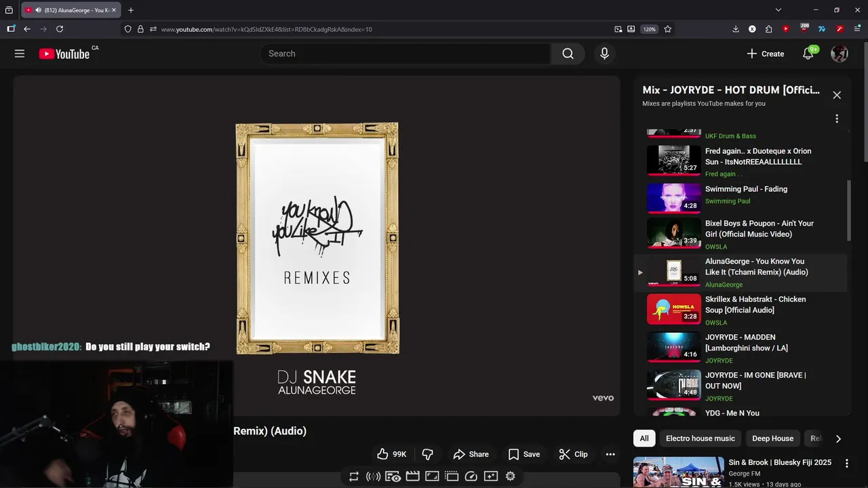Open the Sin & Brook Bluesky Fiji 2025 thumbnail
The image size is (868, 488).
pyautogui.click(x=679, y=472)
